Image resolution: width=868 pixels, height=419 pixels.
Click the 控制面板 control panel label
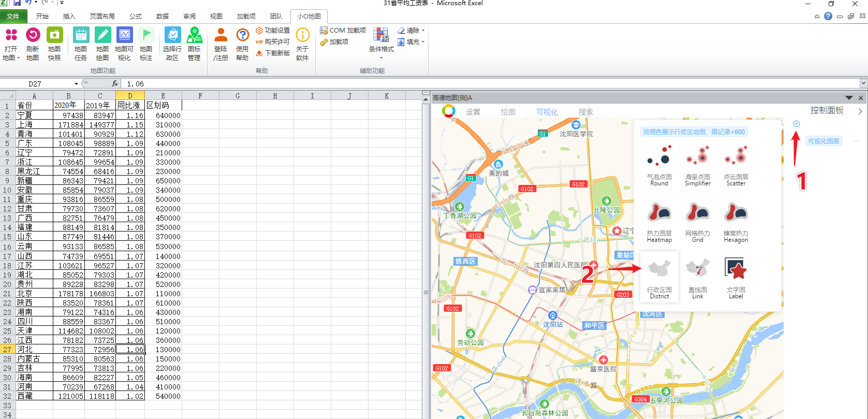coord(827,110)
